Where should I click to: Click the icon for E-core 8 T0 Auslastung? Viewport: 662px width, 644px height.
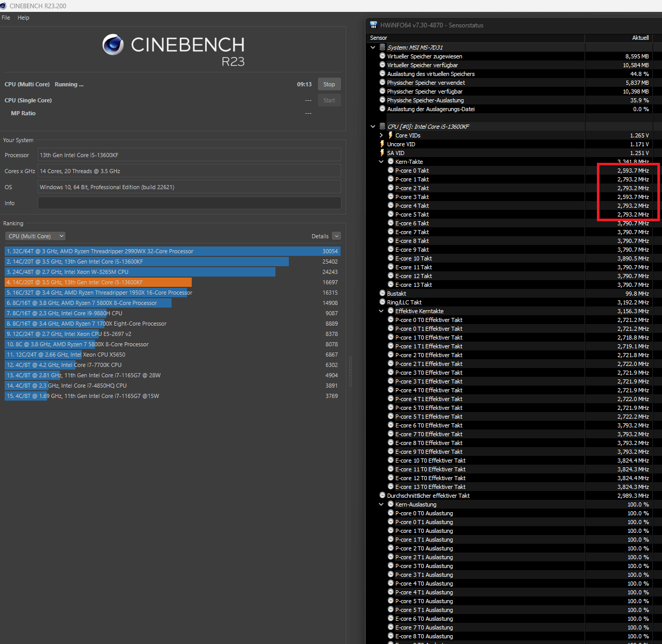click(391, 636)
